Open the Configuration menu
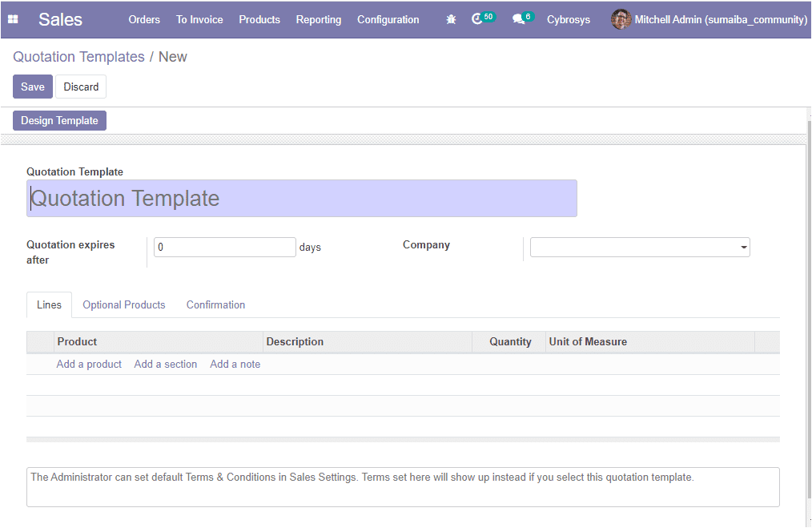812x528 pixels. click(x=388, y=19)
